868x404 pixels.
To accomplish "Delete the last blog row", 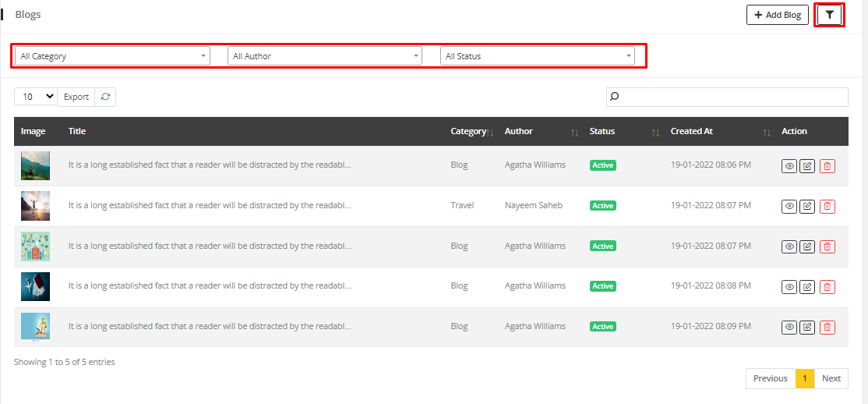I will [827, 328].
